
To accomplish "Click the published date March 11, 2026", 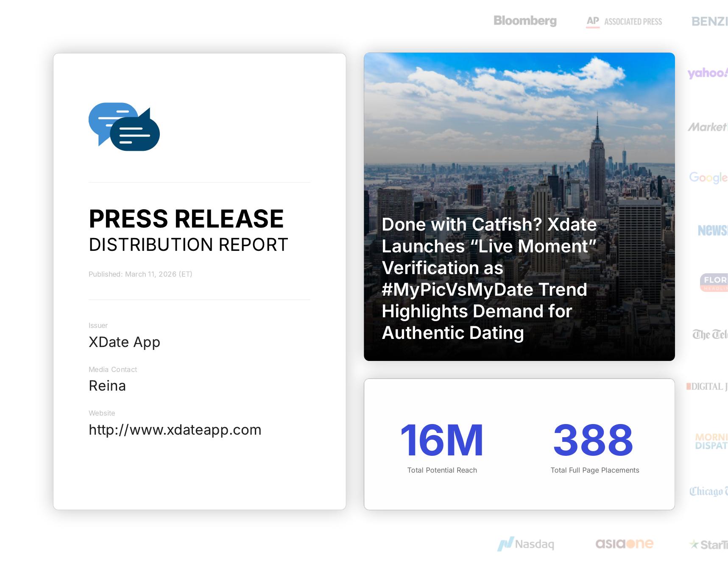I will pyautogui.click(x=140, y=274).
